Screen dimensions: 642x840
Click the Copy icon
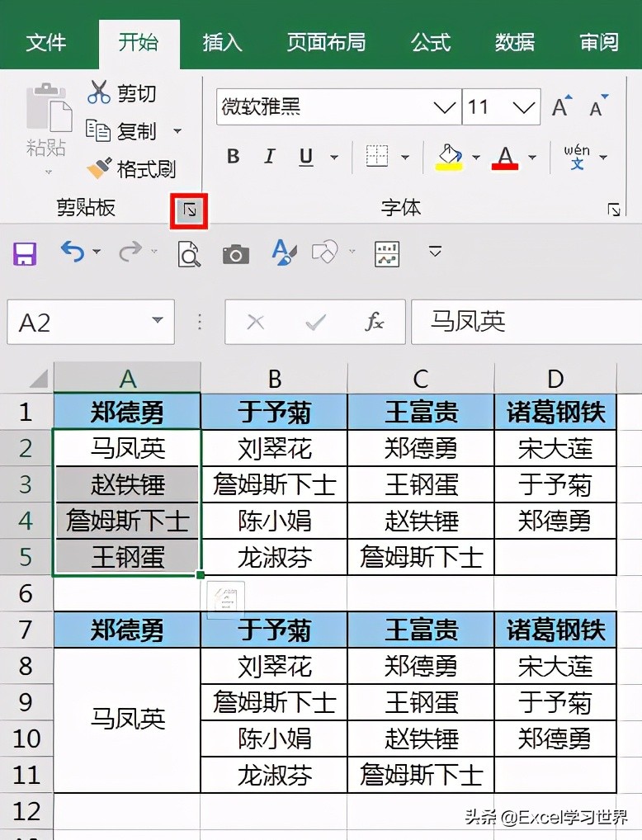[x=98, y=130]
